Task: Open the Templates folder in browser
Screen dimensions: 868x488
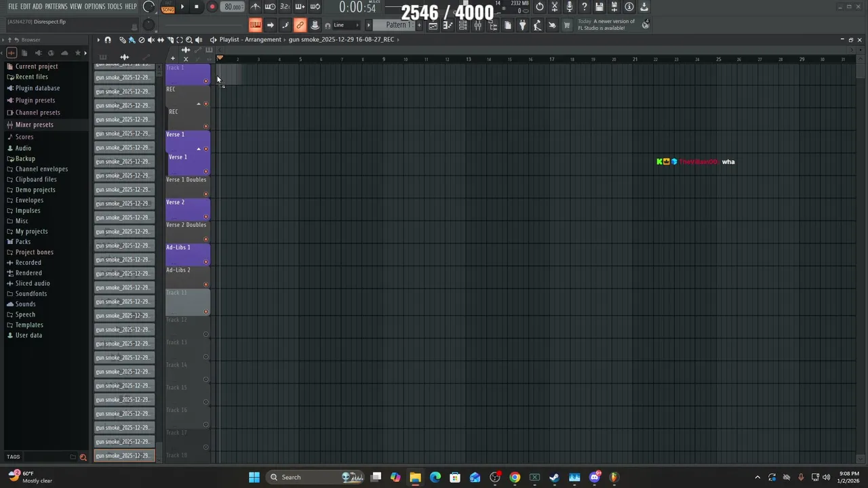Action: pos(29,325)
